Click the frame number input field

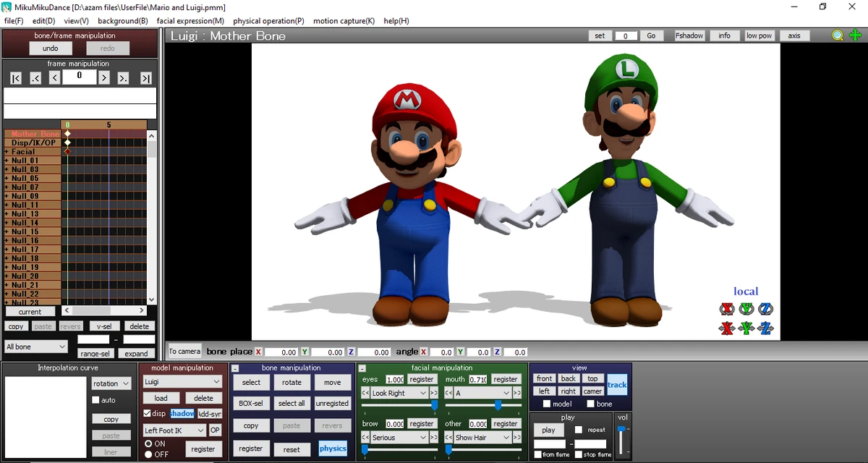80,77
